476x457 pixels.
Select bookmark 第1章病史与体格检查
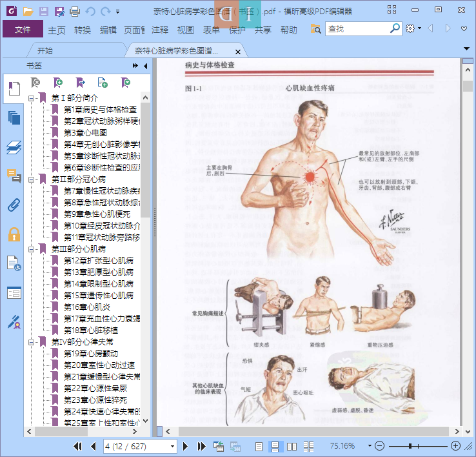pos(100,110)
